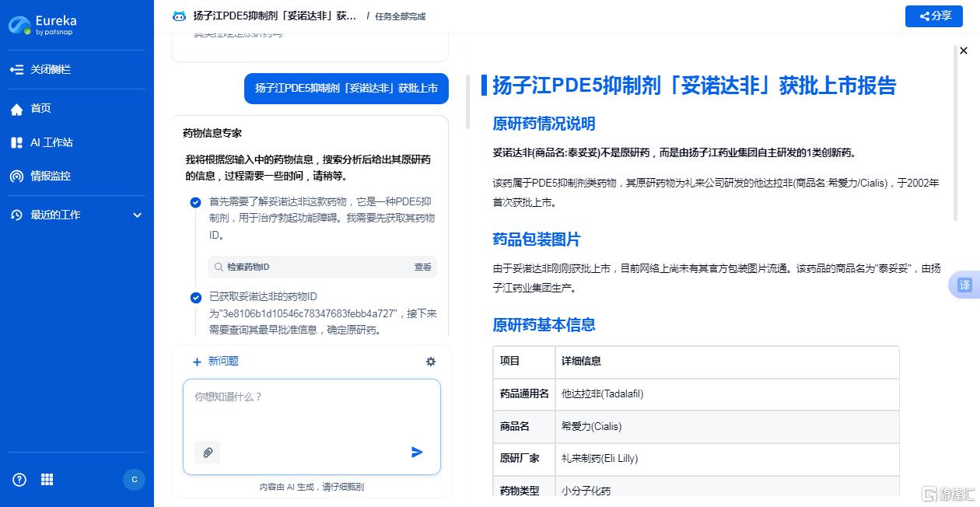980x507 pixels.
Task: Click the chat panel scrollbar thumb
Action: pyautogui.click(x=467, y=102)
